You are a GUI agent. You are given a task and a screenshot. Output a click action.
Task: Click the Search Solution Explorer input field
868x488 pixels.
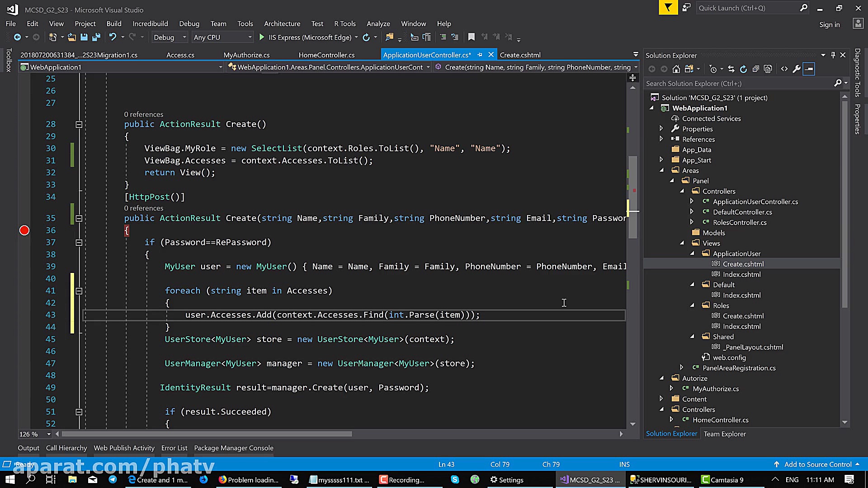737,84
